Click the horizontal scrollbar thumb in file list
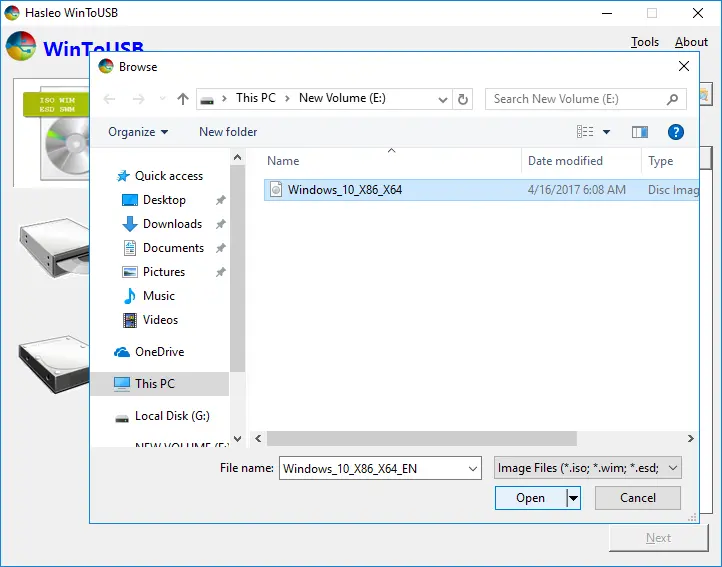This screenshot has height=567, width=722. [x=422, y=438]
